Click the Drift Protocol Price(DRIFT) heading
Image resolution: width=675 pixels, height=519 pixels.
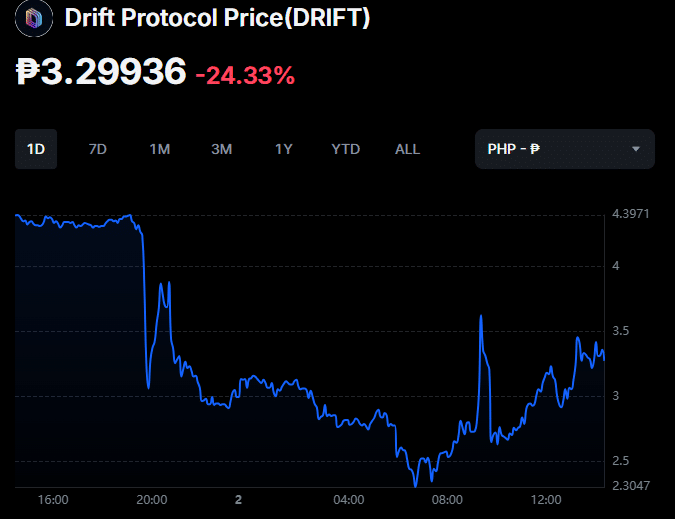tap(217, 18)
